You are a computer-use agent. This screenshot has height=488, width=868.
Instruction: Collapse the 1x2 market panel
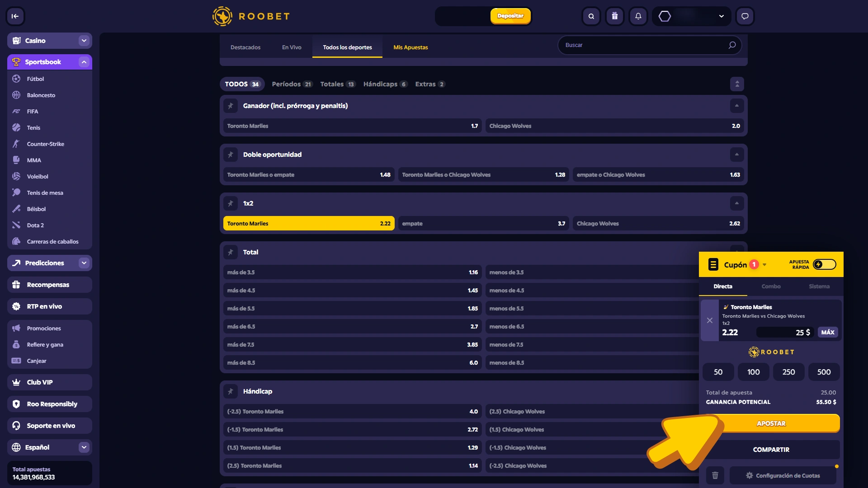[737, 203]
